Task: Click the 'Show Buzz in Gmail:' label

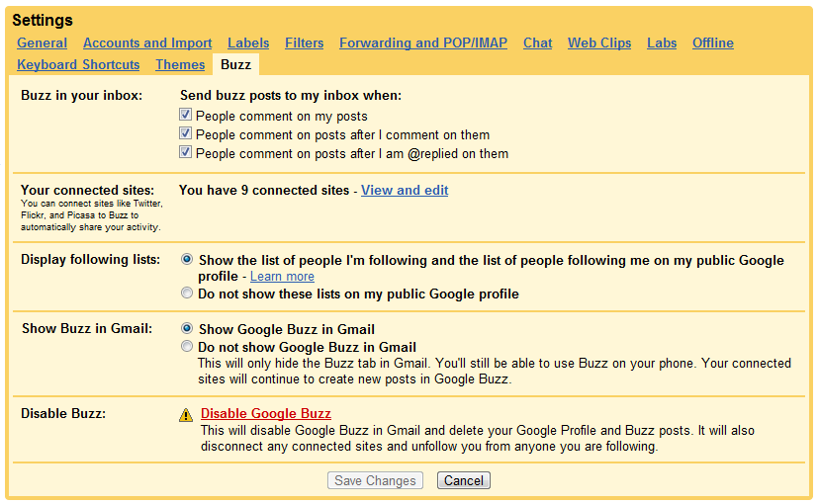Action: tap(87, 328)
